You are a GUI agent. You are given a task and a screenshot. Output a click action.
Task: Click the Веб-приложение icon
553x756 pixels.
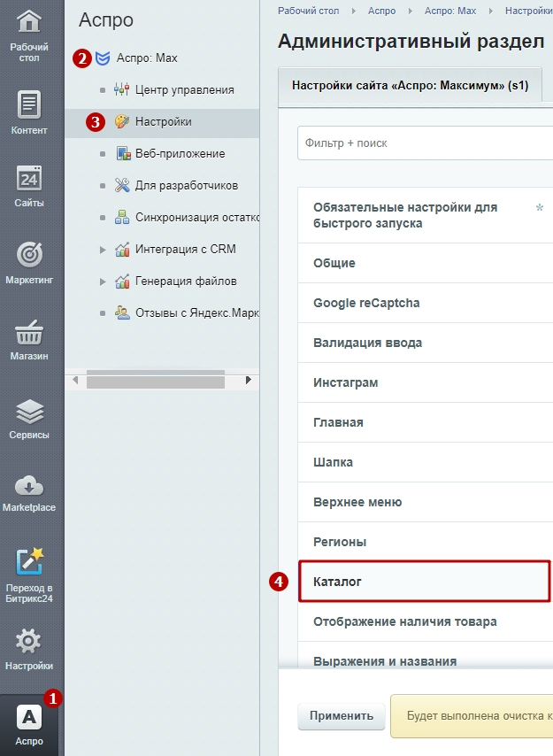pyautogui.click(x=123, y=153)
